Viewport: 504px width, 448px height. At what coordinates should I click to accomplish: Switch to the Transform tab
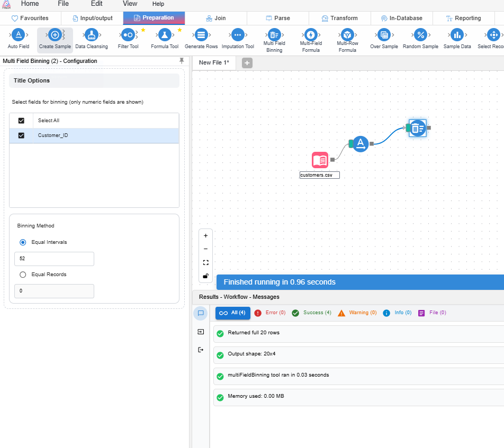339,18
